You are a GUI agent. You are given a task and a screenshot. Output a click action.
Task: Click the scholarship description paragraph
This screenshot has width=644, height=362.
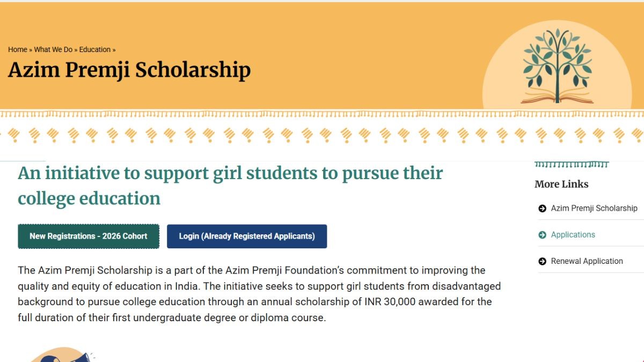(x=259, y=294)
